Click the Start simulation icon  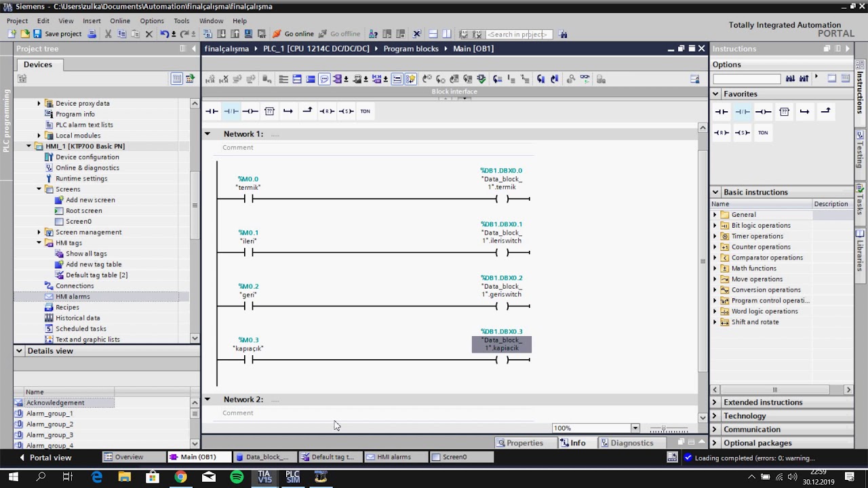[x=248, y=34]
